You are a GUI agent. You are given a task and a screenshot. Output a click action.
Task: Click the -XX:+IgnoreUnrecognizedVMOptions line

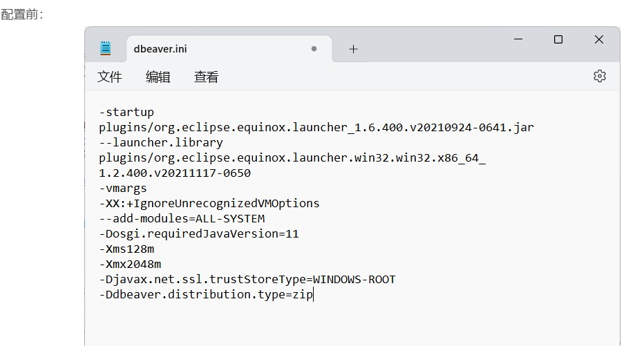[209, 203]
